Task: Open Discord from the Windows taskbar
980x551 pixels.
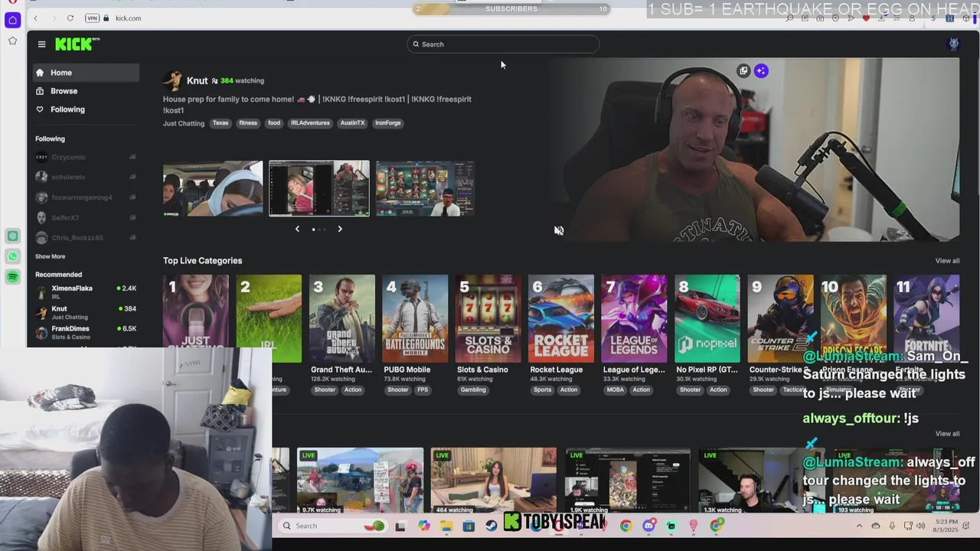Action: coord(649,526)
